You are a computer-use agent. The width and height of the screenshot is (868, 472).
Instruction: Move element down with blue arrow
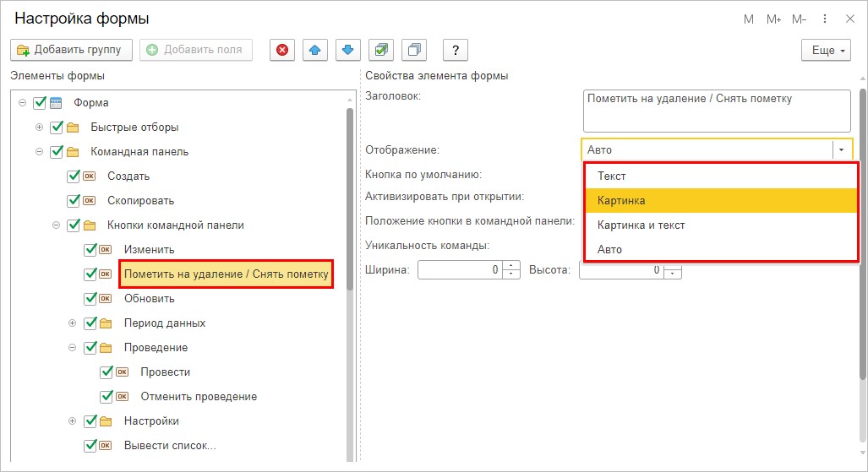(x=347, y=50)
